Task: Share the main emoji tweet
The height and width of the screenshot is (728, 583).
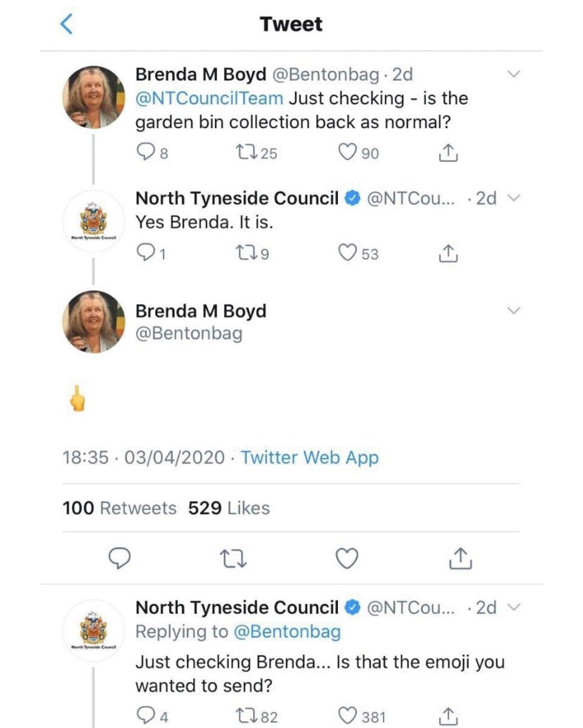Action: coord(460,558)
